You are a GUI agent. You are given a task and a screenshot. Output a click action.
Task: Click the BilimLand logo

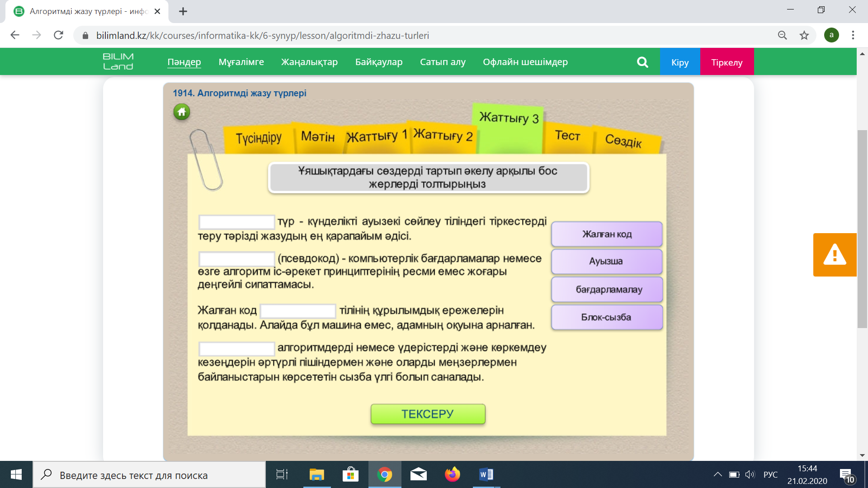point(118,61)
